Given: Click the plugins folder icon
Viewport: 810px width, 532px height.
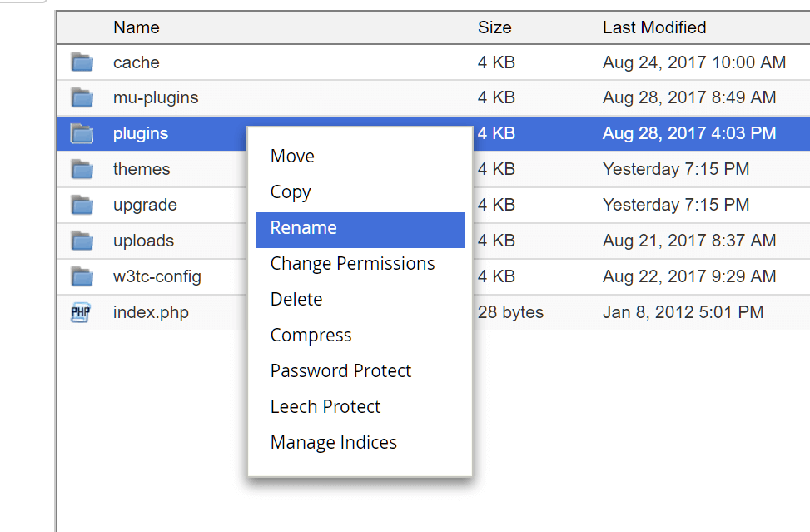Looking at the screenshot, I should coord(82,133).
